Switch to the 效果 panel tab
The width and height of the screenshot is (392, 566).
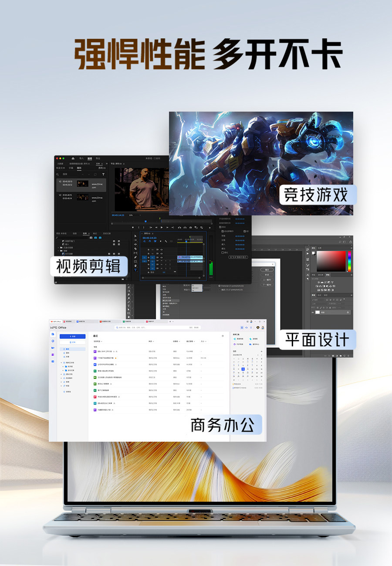point(85,233)
